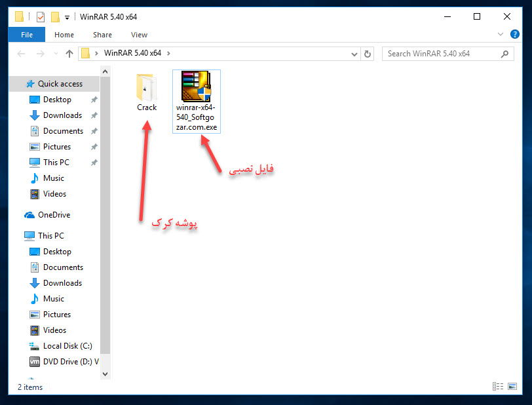This screenshot has height=405, width=532.
Task: Open DVD Drive (D:)
Action: tap(71, 362)
